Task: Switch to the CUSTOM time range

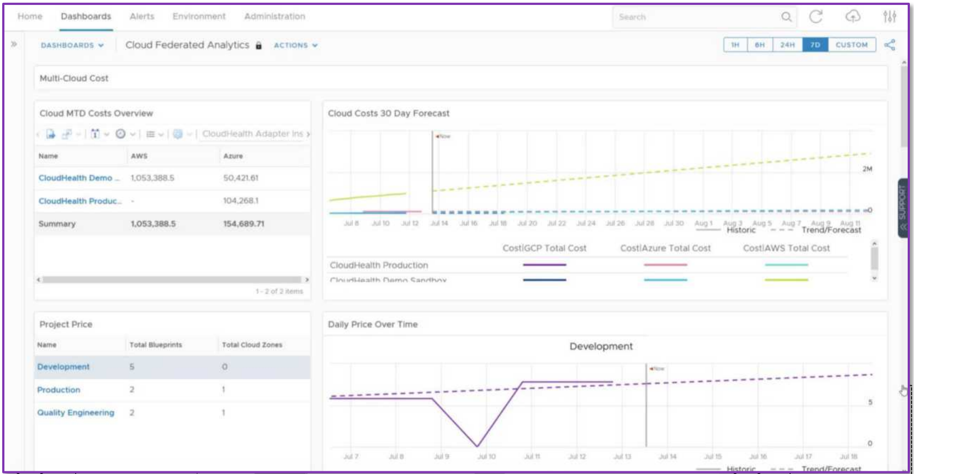Action: (851, 45)
